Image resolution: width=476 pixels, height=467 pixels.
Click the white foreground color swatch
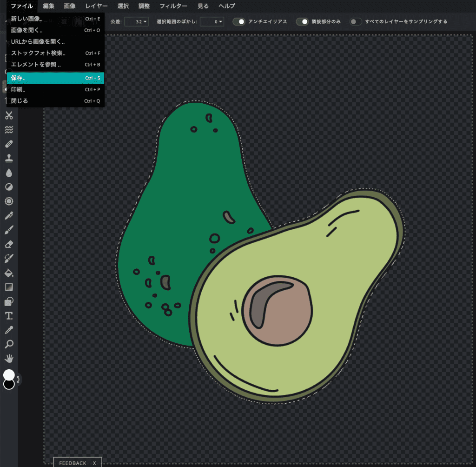pyautogui.click(x=9, y=375)
